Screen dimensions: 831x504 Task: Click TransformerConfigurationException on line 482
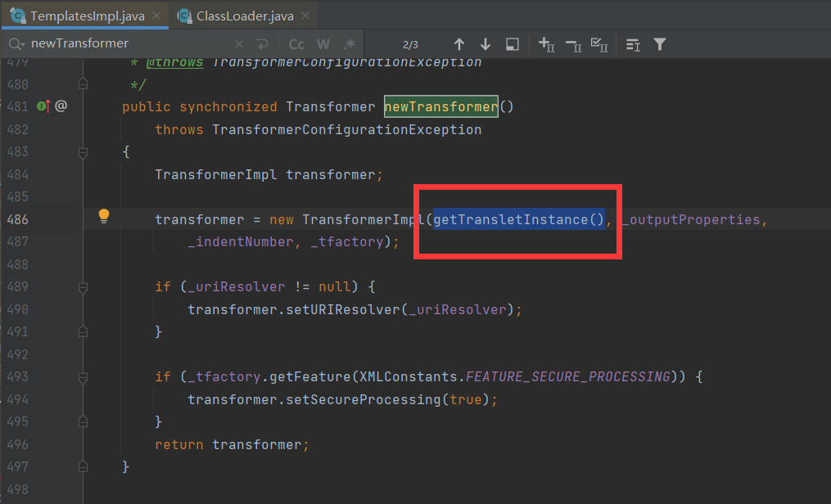(346, 130)
